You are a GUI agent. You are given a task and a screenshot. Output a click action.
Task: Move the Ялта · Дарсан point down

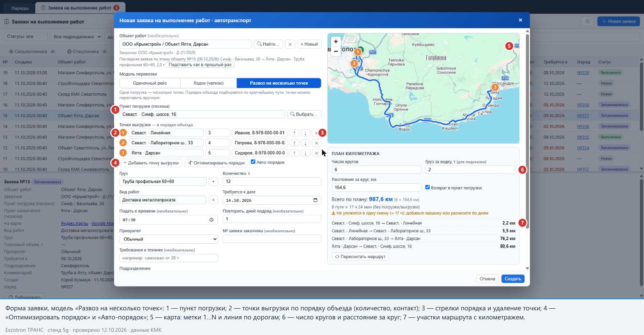[305, 153]
